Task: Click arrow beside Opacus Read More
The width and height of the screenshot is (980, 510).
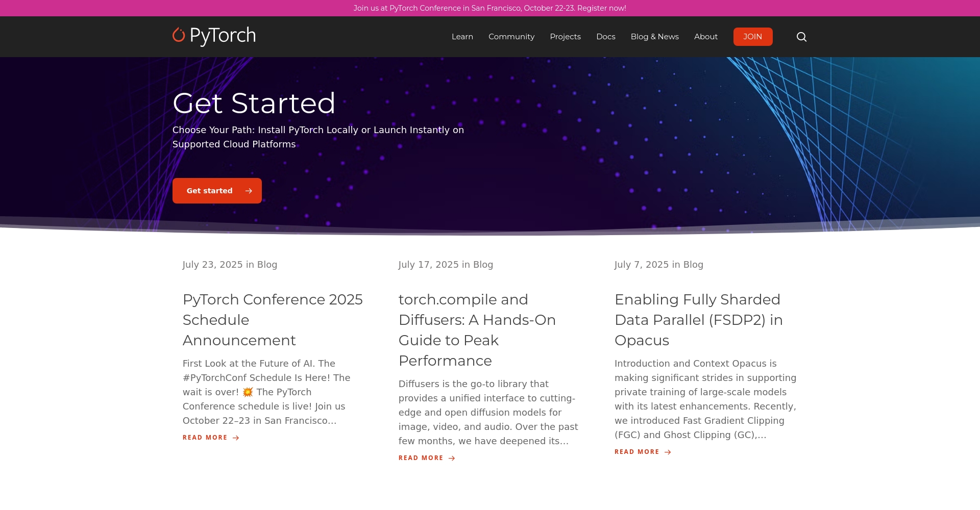Action: pos(668,452)
